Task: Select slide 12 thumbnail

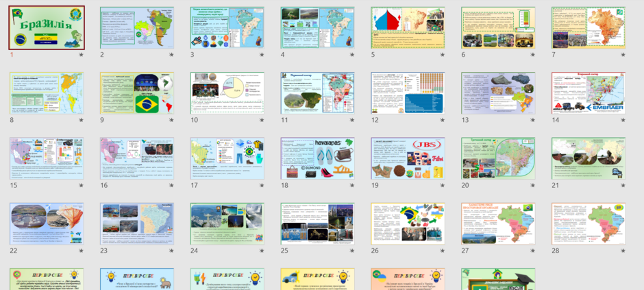Action: pos(408,93)
